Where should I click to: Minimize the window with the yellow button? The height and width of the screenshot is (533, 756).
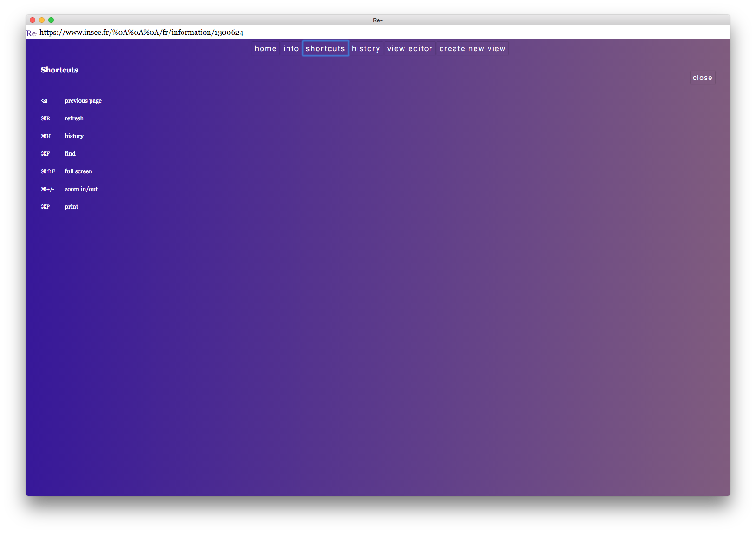click(x=42, y=20)
